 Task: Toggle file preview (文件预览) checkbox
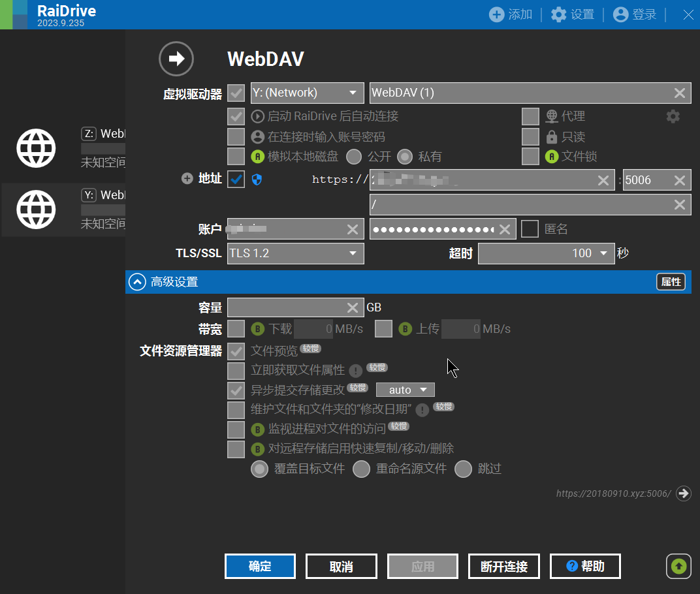click(236, 351)
